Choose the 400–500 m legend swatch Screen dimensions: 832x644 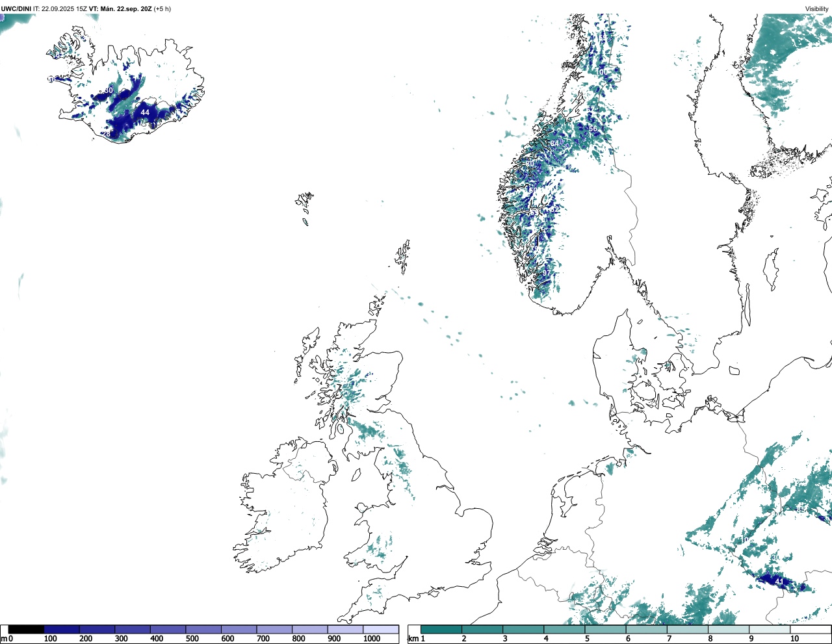(168, 630)
